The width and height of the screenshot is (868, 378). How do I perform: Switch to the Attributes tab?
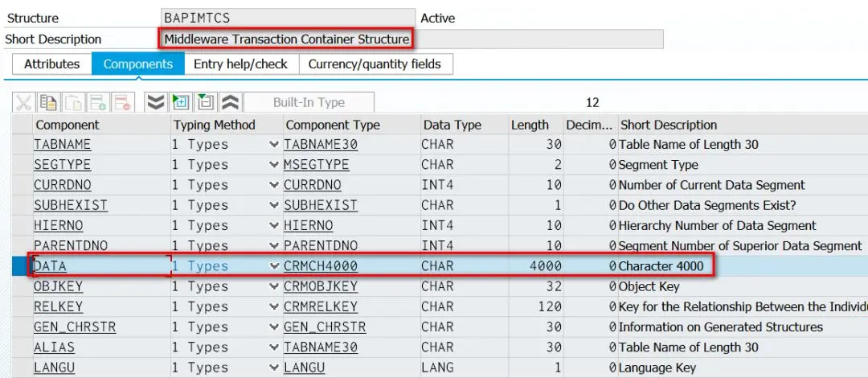click(52, 64)
